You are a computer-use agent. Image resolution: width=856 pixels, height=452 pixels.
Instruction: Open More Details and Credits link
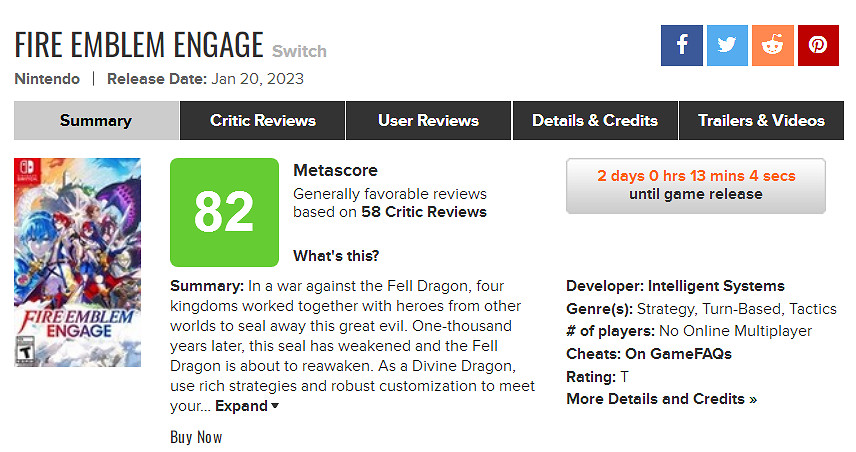661,399
